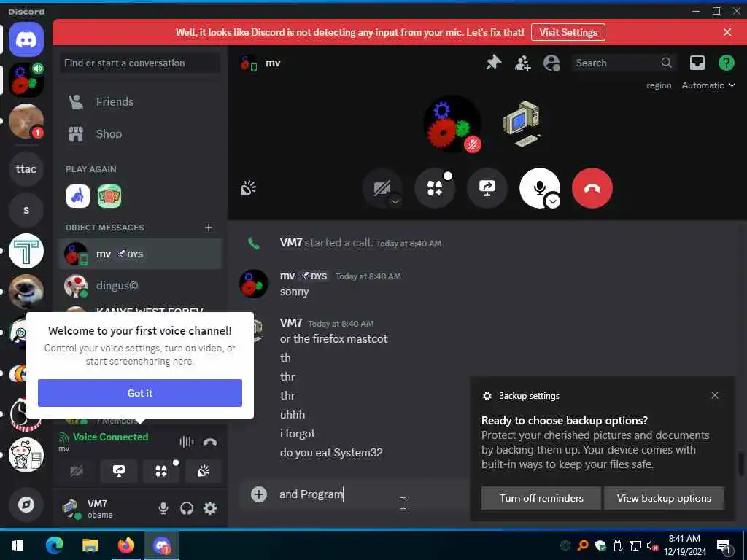Add friends to DM icon

coord(522,63)
